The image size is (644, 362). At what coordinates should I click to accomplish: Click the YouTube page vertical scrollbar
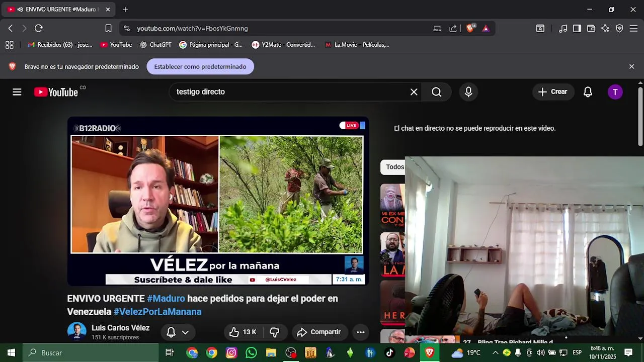tap(640, 116)
